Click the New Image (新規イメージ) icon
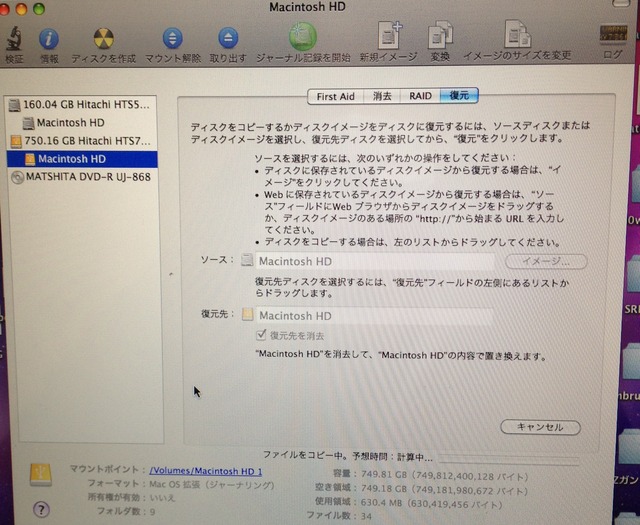 coord(389,36)
